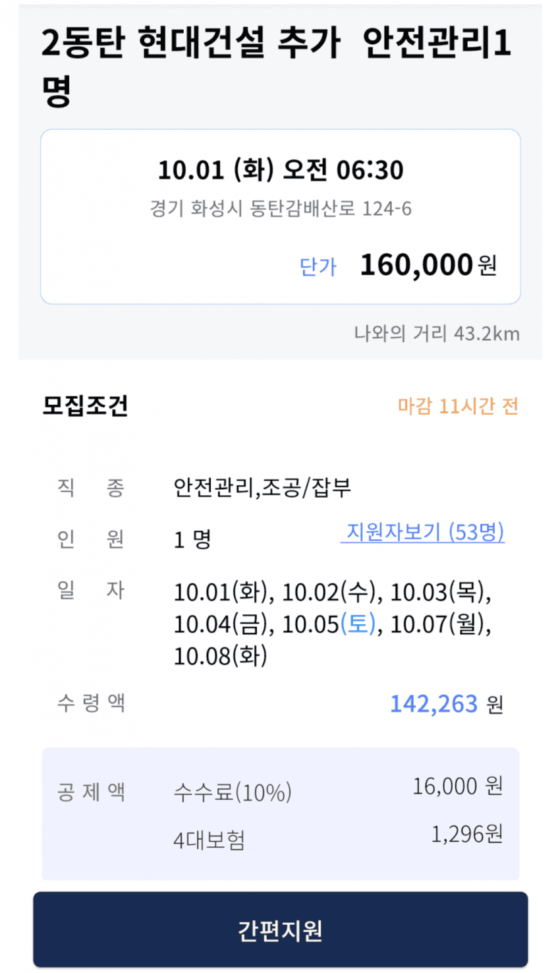Tap the distance text 나와의 거리 43.2km

(437, 334)
